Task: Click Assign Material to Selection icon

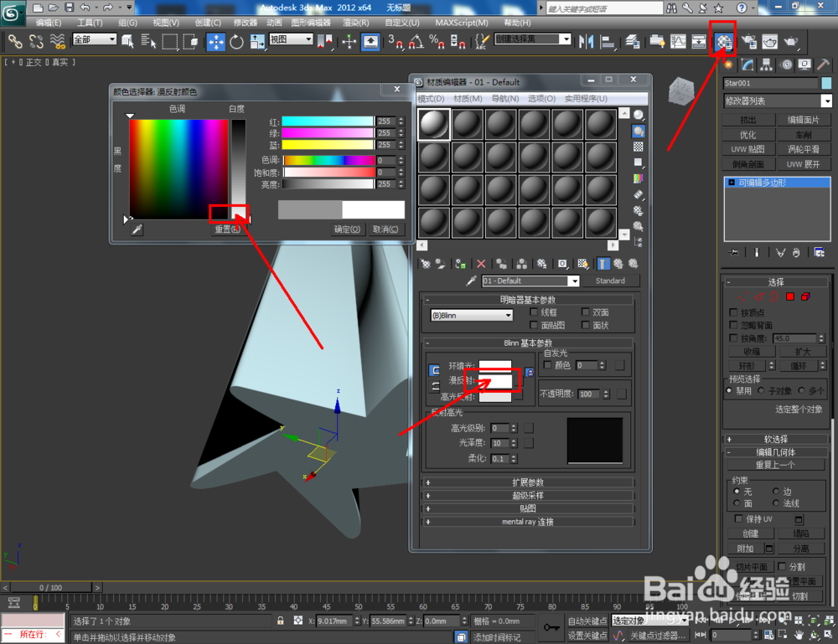Action: point(460,264)
